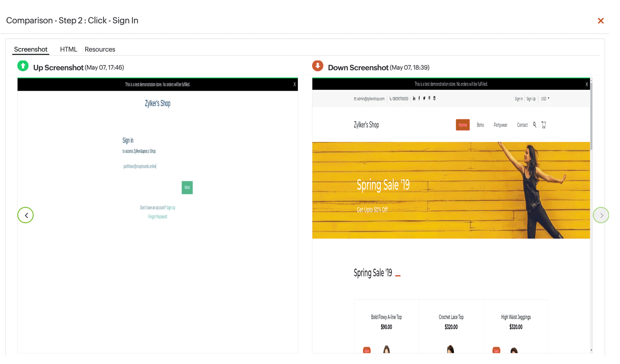Viewport: 620px width, 364px height.
Task: Open the Partywear menu item
Action: (500, 125)
